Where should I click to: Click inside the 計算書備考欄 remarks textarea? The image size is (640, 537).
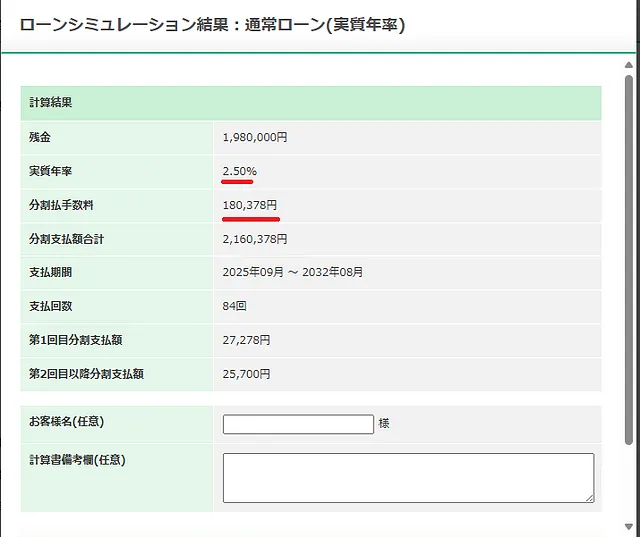click(408, 478)
